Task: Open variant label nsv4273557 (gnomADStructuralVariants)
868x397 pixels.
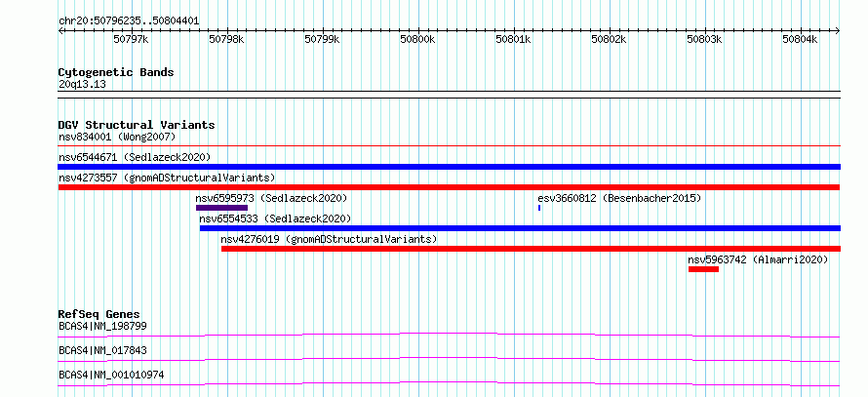Action: click(167, 178)
